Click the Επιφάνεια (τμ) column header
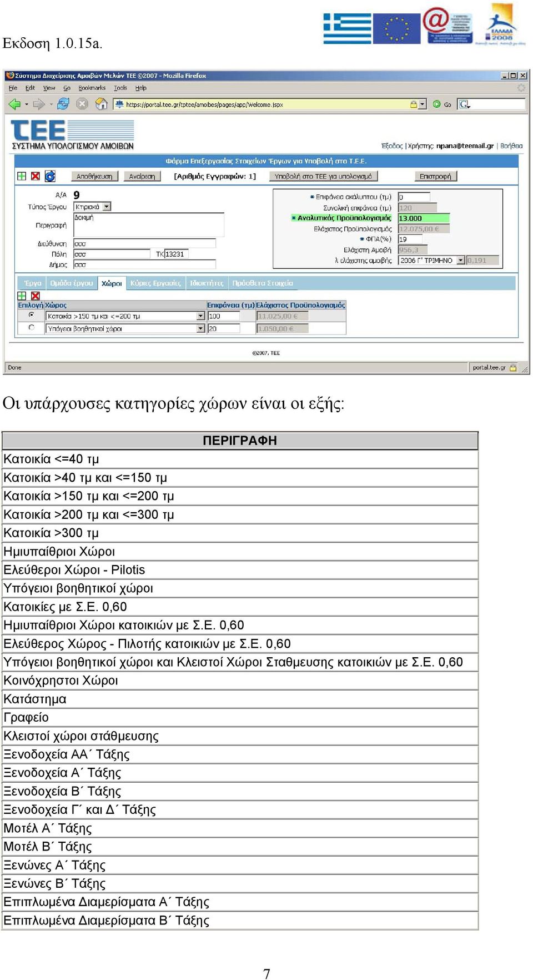Screen dimensions: 533x980 pyautogui.click(x=231, y=305)
